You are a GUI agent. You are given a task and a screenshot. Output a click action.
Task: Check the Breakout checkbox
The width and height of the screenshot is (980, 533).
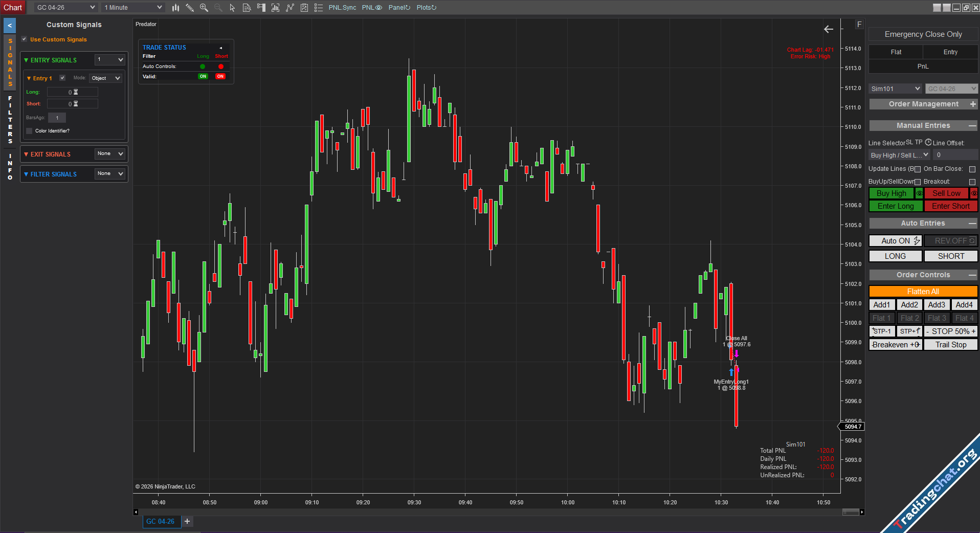pos(972,182)
